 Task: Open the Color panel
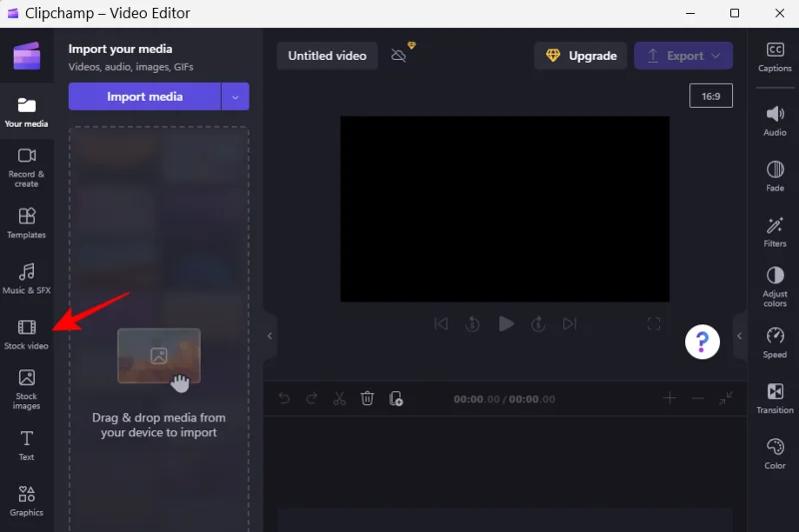pyautogui.click(x=775, y=453)
